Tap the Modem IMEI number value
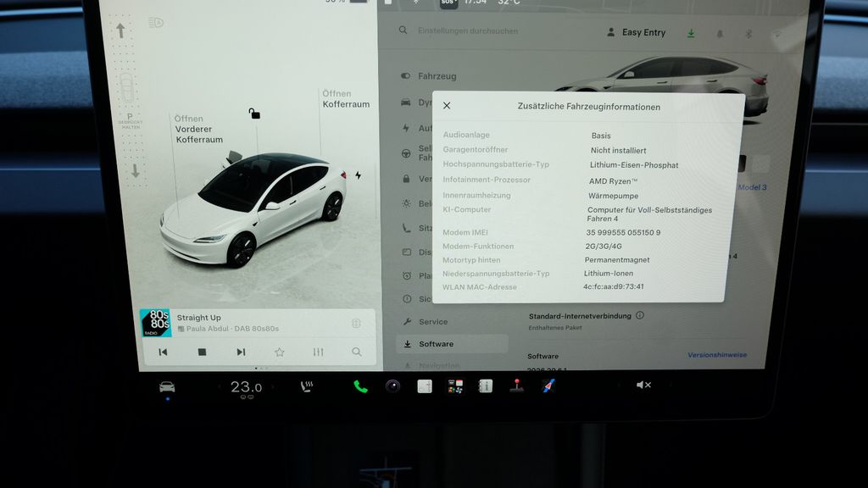Image resolution: width=868 pixels, height=488 pixels. (623, 232)
